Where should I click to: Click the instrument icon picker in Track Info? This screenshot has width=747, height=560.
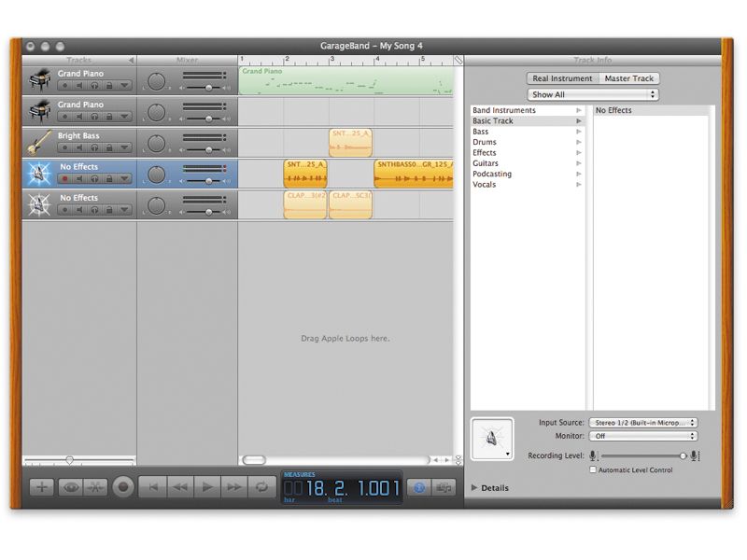492,439
